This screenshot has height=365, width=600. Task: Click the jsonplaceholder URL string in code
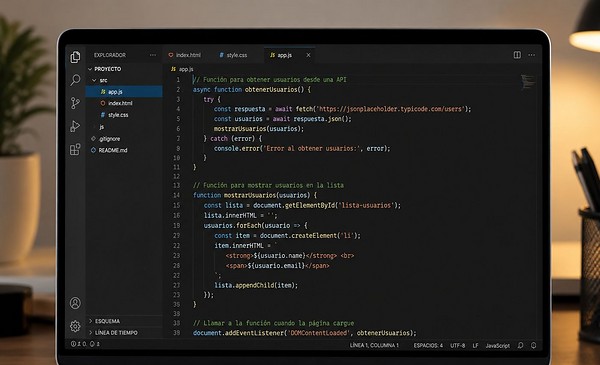(390, 109)
